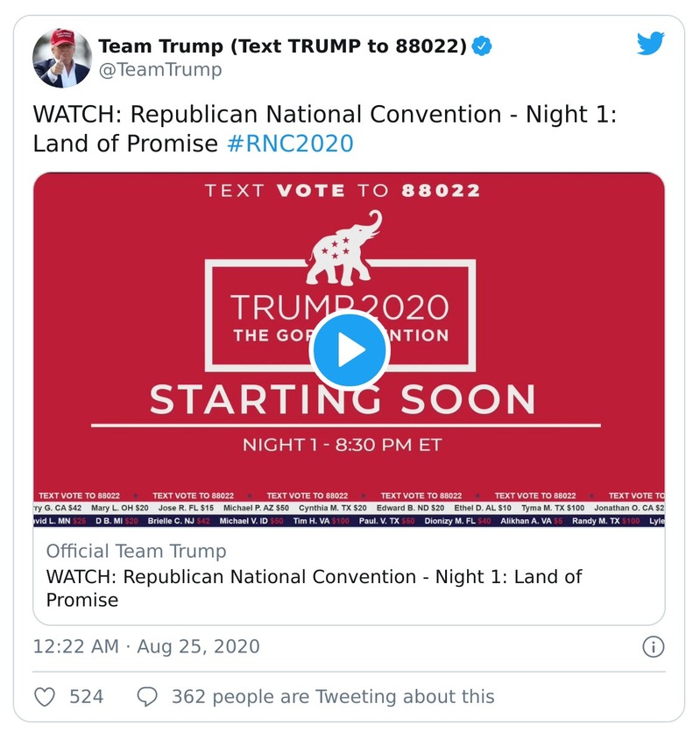The height and width of the screenshot is (739, 700).
Task: Click the Twitter bird logo
Action: pyautogui.click(x=650, y=41)
